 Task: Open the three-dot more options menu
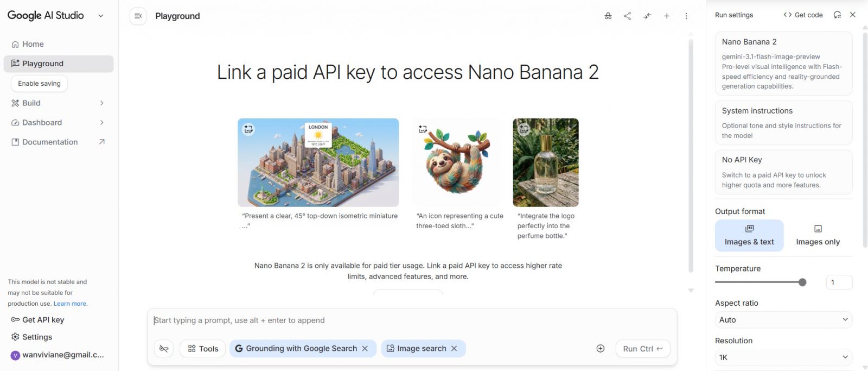[686, 16]
